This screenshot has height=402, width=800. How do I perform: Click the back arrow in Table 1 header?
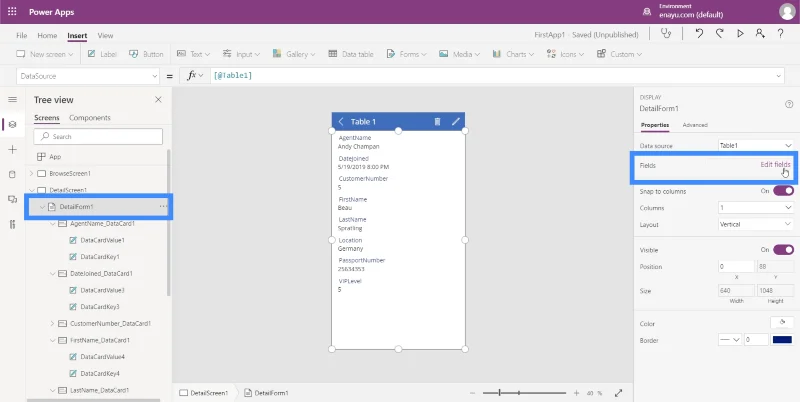pos(341,121)
